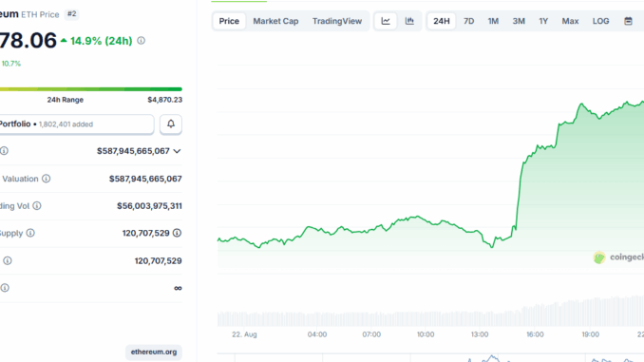
Task: Open info icon beside first 120,707,529 value
Action: point(177,233)
